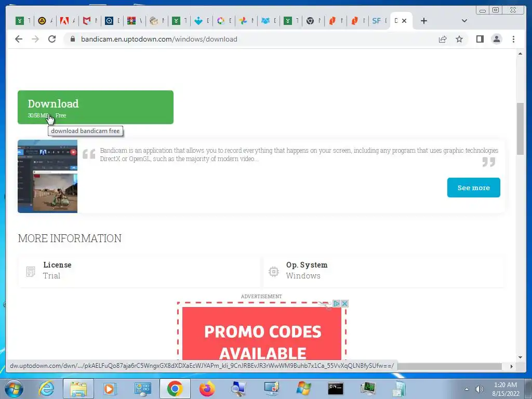This screenshot has width=532, height=399.
Task: Select the Chrome taskbar icon
Action: 175,389
